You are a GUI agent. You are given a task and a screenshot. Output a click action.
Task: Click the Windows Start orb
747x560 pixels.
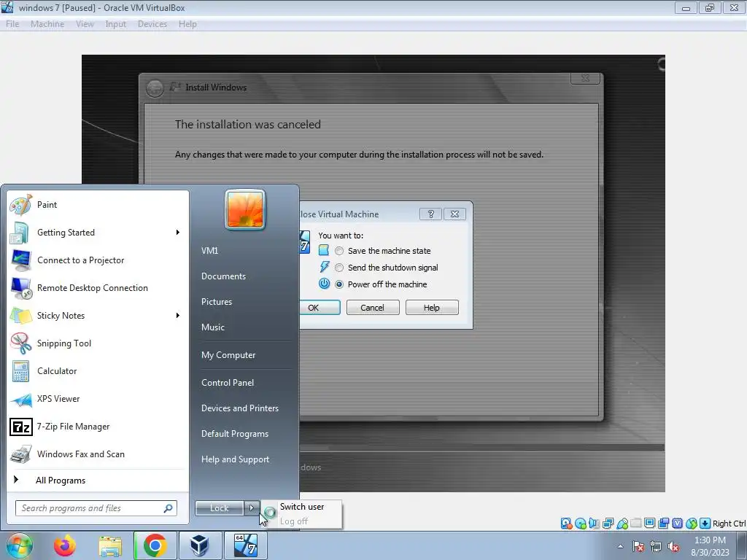(x=20, y=545)
